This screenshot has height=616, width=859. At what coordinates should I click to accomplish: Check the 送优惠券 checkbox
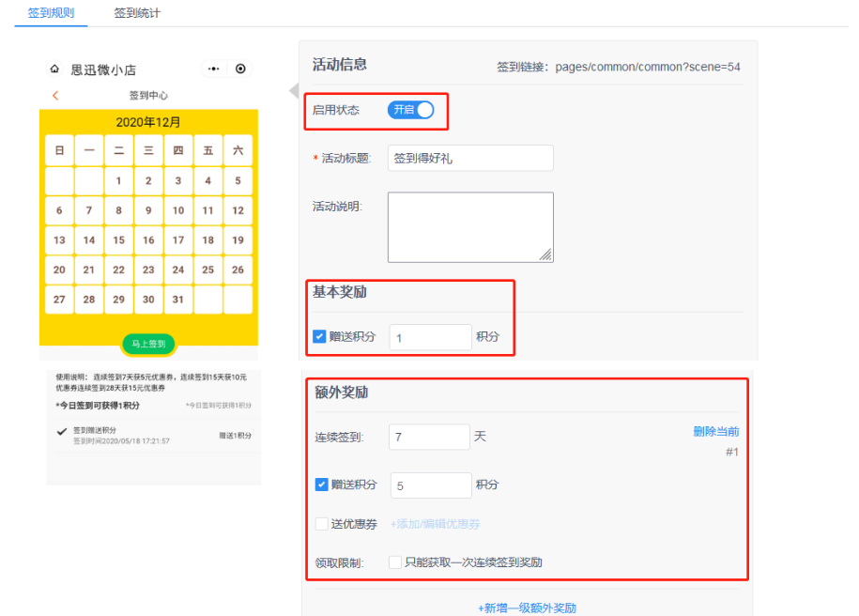click(322, 523)
